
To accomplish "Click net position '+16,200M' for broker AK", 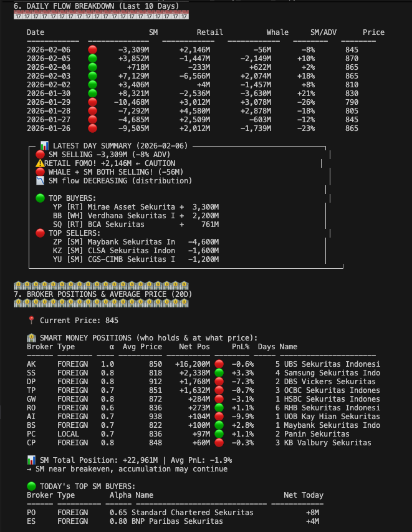I will pyautogui.click(x=192, y=364).
